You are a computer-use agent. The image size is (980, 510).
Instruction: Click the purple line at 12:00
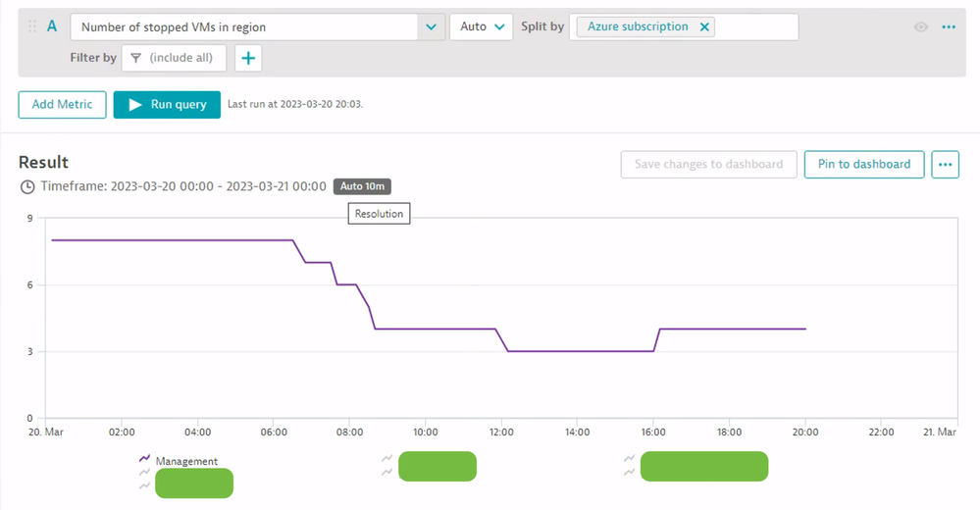click(501, 340)
